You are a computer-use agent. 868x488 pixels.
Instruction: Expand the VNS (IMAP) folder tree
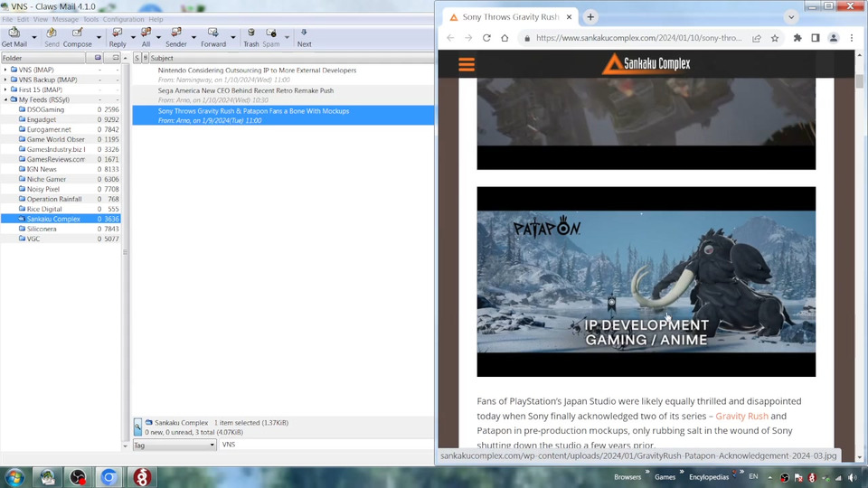(x=5, y=70)
